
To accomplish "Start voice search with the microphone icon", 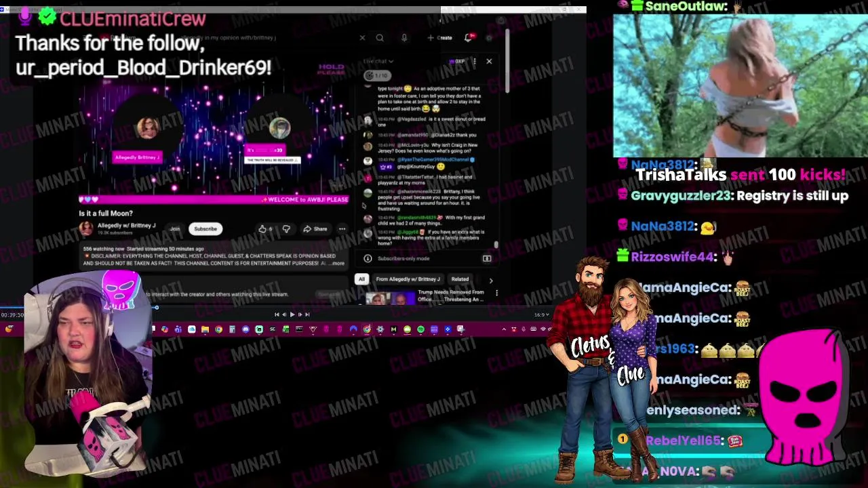I will [404, 38].
